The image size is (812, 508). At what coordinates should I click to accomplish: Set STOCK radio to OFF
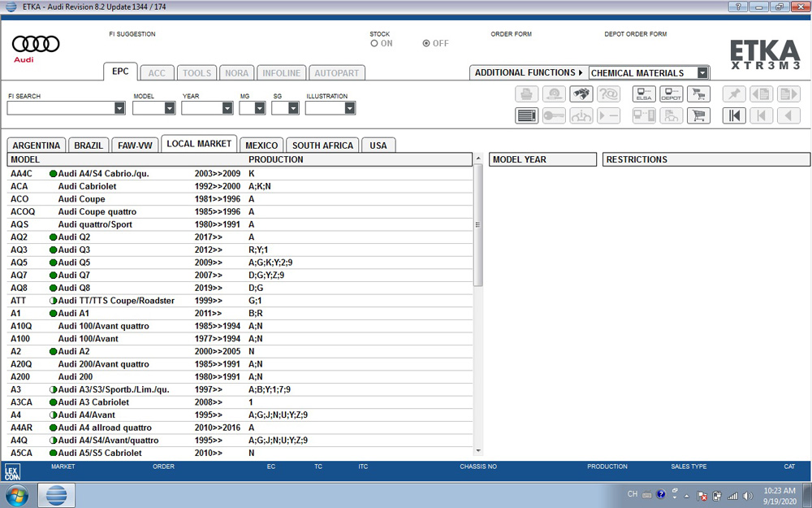[426, 44]
